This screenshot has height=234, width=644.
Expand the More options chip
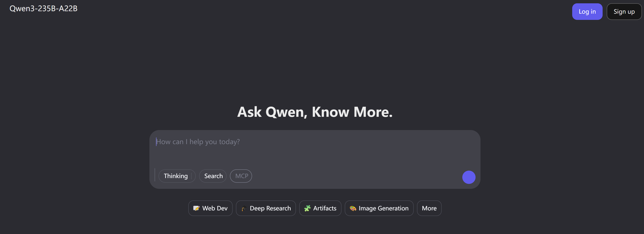pyautogui.click(x=429, y=208)
